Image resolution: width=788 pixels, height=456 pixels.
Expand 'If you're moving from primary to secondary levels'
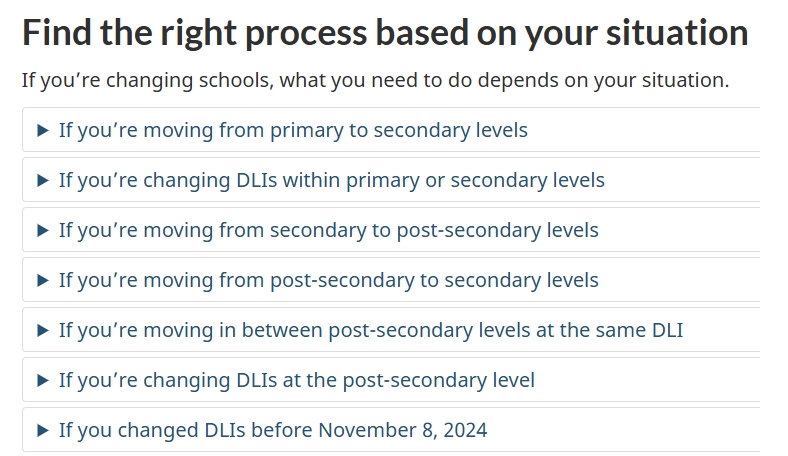(x=293, y=130)
